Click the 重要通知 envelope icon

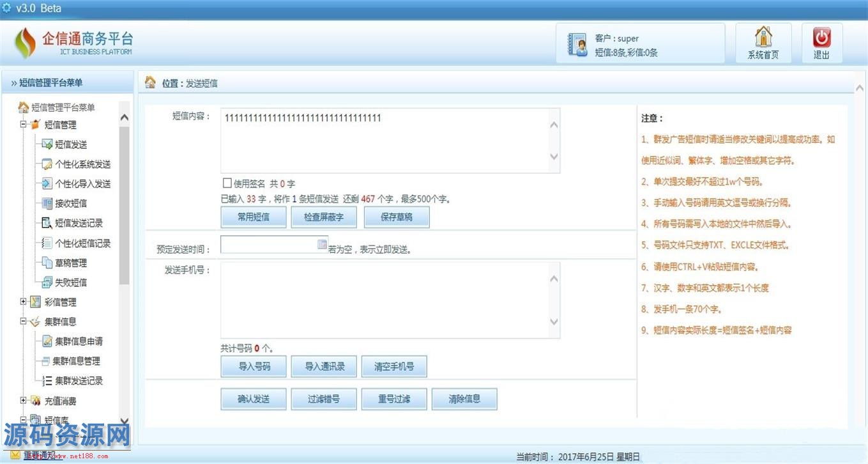pos(15,455)
